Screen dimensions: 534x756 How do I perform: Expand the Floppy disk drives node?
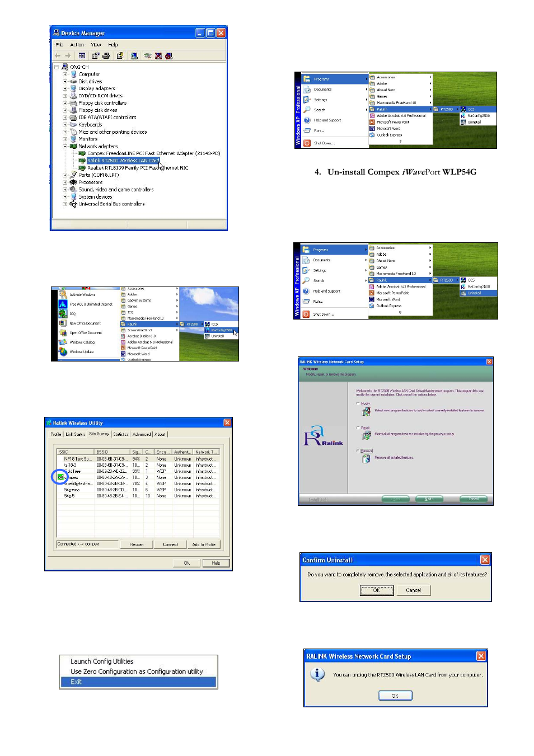(65, 110)
